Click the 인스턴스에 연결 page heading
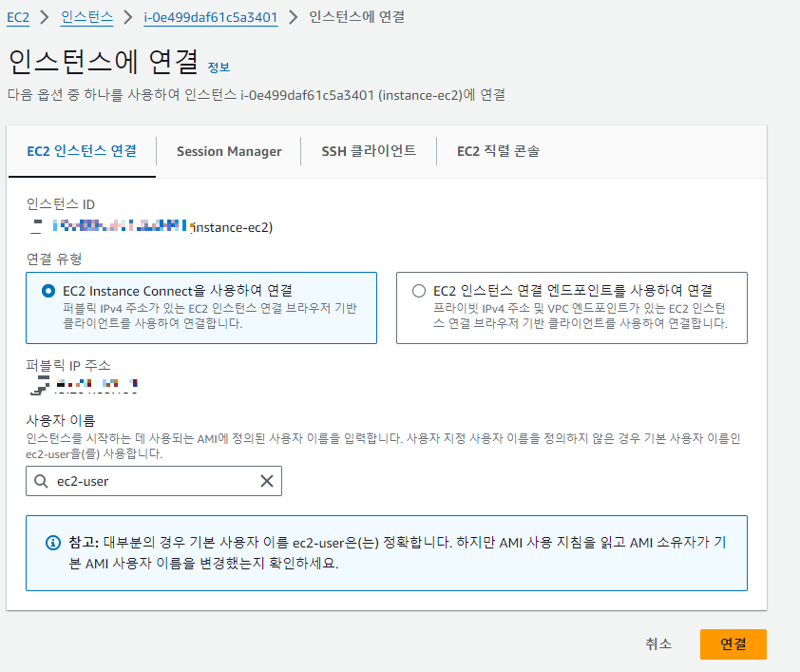The image size is (800, 672). point(103,62)
